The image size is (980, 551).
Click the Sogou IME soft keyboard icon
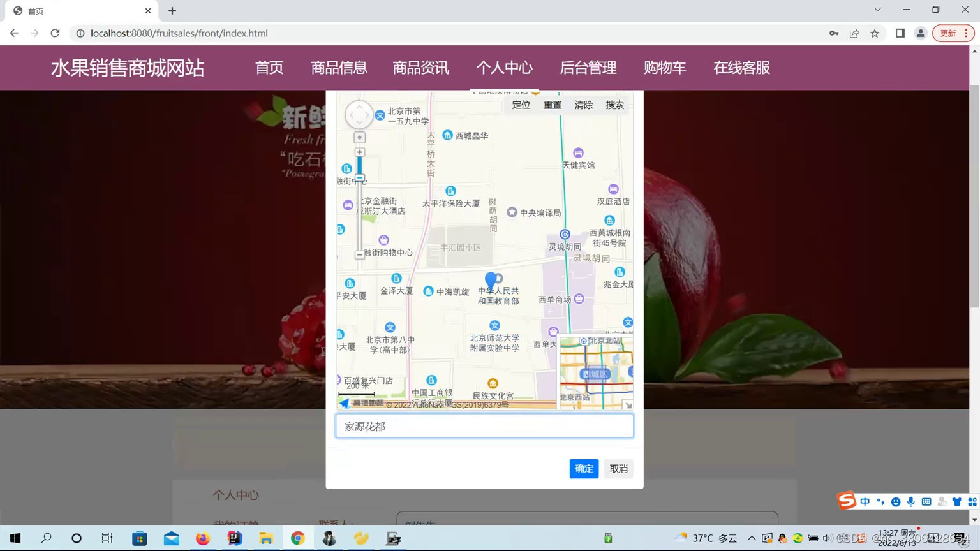coord(926,502)
